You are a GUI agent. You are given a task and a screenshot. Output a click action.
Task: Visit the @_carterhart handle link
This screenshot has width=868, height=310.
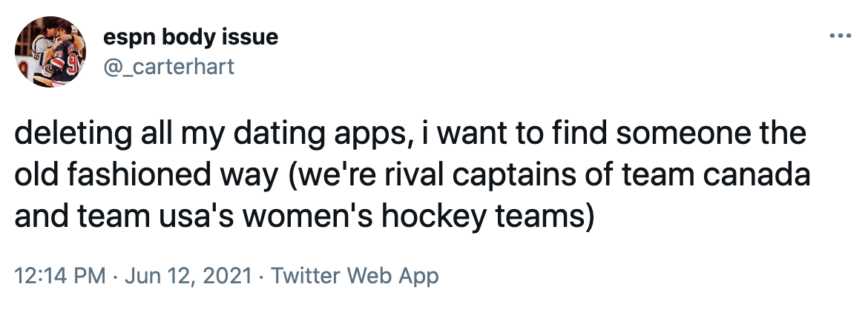[x=168, y=66]
